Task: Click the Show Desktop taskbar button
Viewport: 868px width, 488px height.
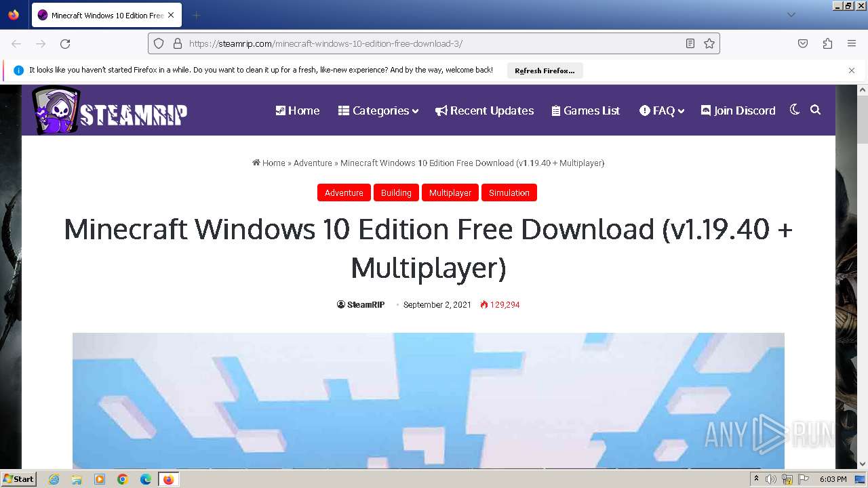Action: [x=861, y=479]
